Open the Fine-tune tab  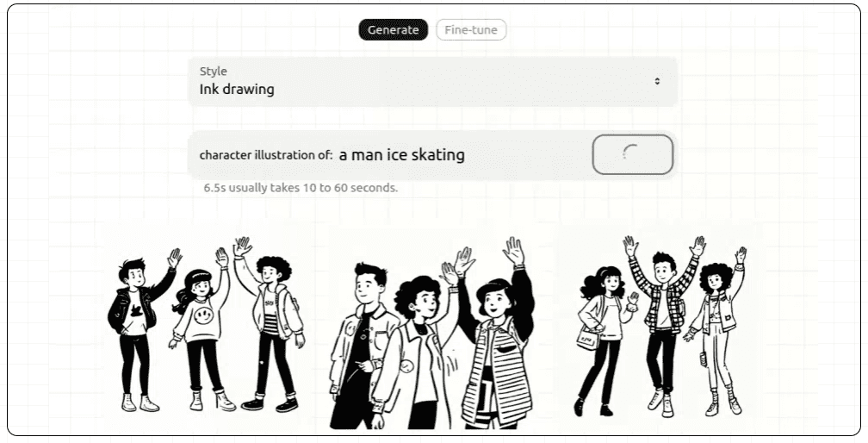click(471, 30)
